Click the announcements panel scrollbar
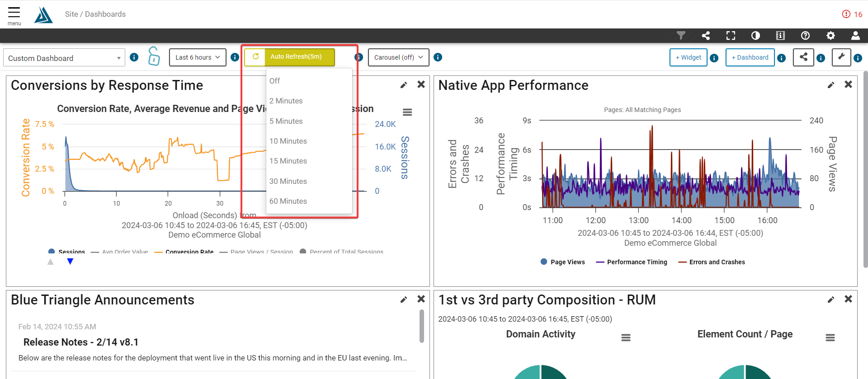868x379 pixels. (x=422, y=326)
